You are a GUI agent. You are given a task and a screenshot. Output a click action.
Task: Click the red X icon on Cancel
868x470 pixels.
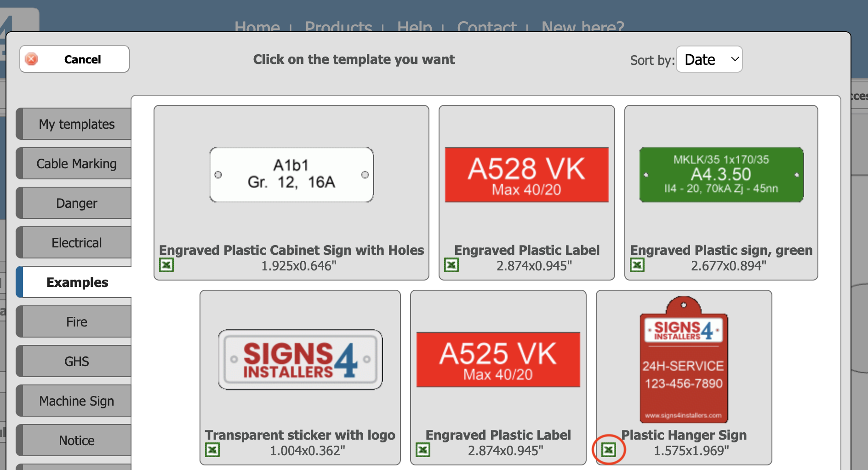point(31,59)
